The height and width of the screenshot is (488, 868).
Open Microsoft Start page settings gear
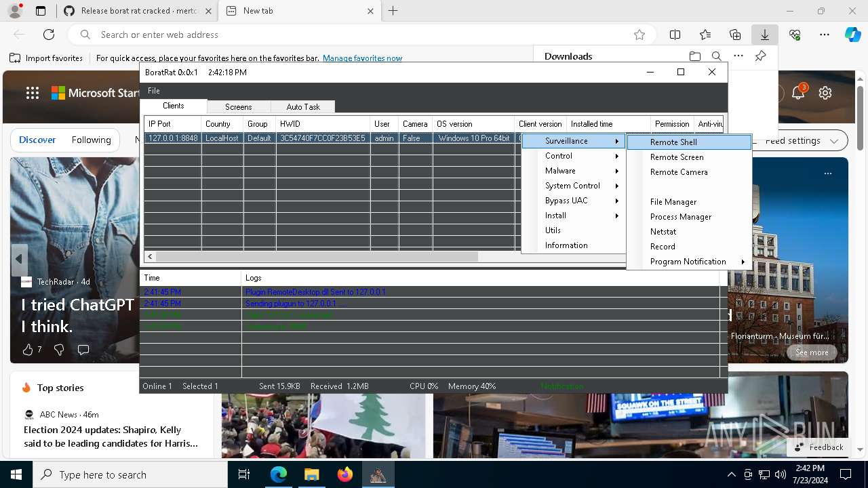tap(825, 93)
